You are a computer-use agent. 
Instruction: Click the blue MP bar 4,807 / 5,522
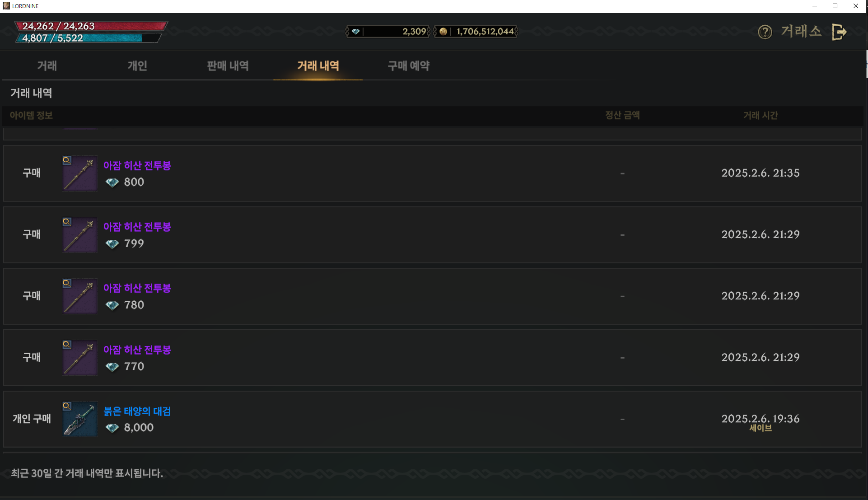coord(88,38)
